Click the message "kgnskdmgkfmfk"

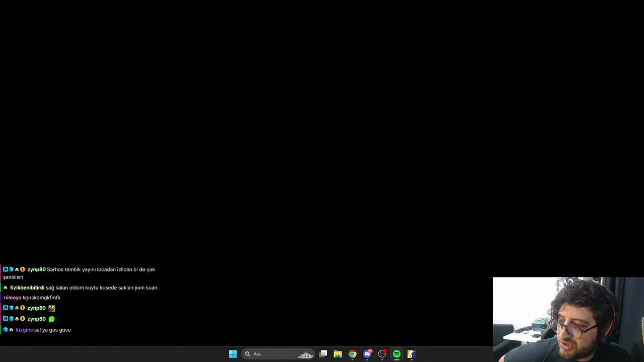[x=41, y=298]
